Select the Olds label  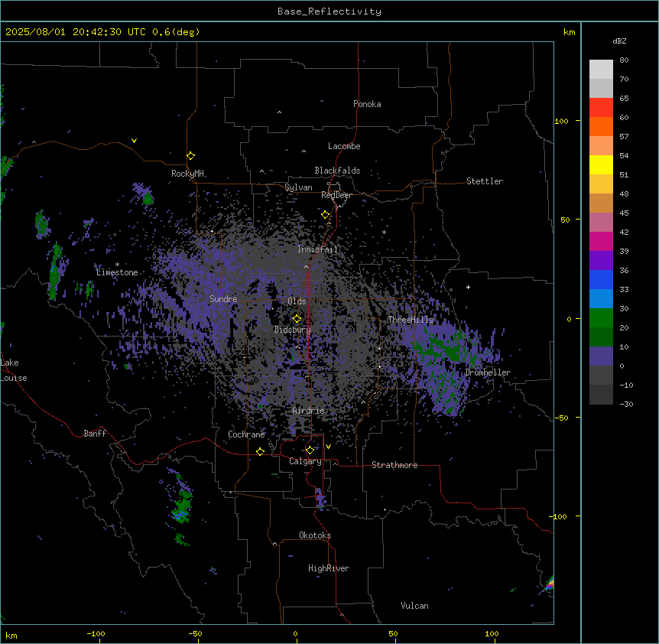click(297, 301)
